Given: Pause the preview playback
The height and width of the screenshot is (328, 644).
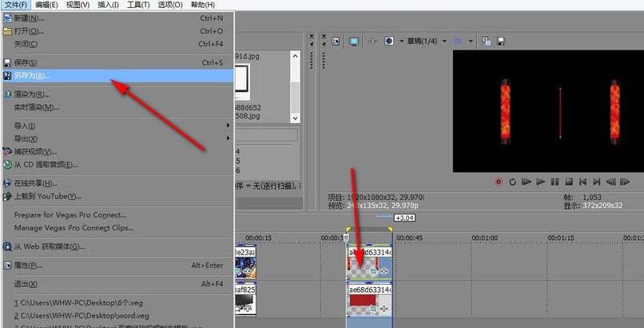Looking at the screenshot, I should pos(555,182).
